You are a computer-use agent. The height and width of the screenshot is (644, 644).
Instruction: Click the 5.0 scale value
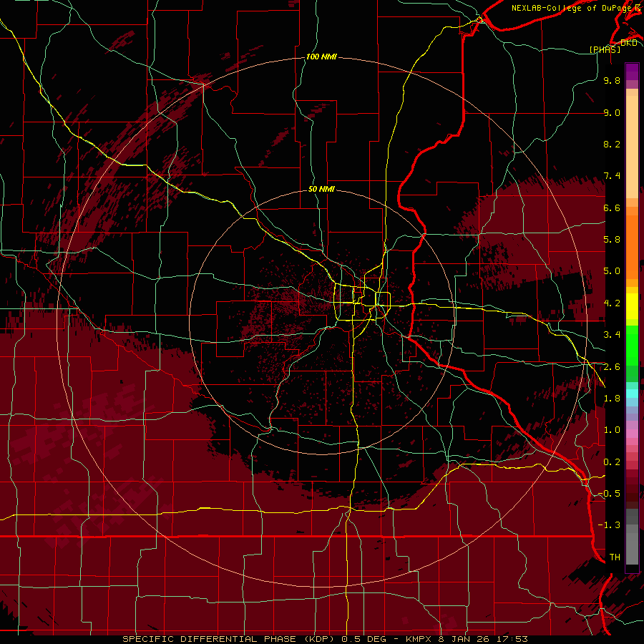[612, 271]
